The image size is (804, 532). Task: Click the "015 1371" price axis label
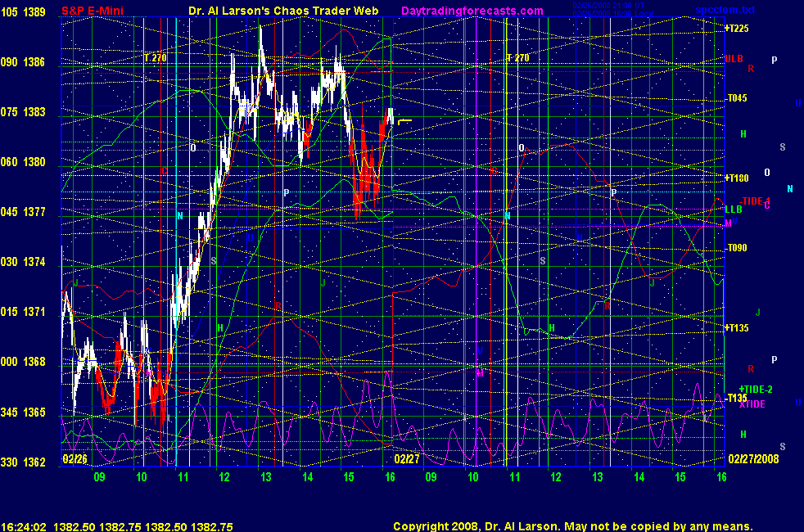point(23,312)
